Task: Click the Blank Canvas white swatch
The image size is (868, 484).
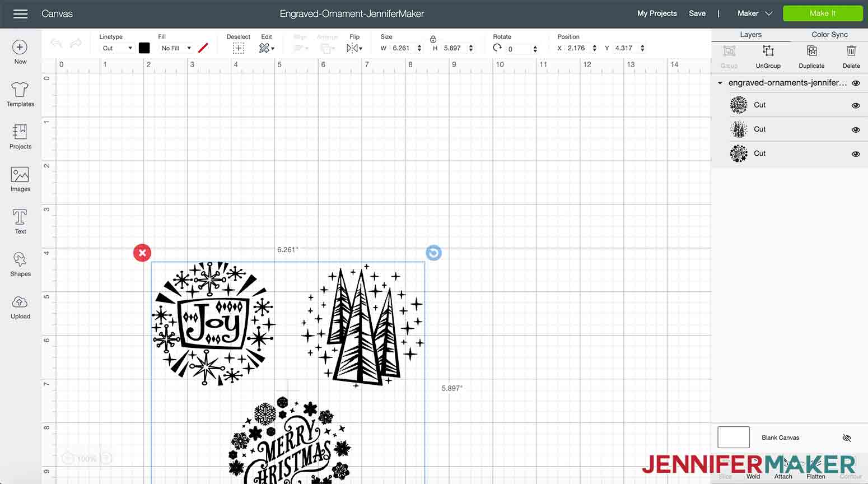Action: pyautogui.click(x=734, y=437)
